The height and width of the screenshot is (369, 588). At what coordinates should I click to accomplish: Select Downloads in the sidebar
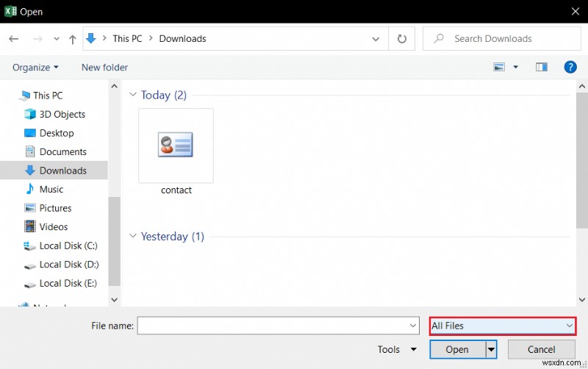63,171
